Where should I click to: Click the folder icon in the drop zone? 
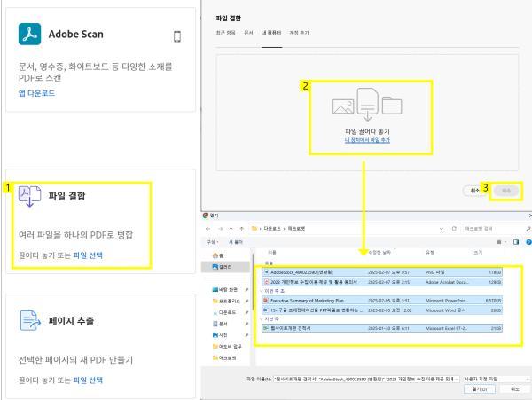pyautogui.click(x=392, y=106)
